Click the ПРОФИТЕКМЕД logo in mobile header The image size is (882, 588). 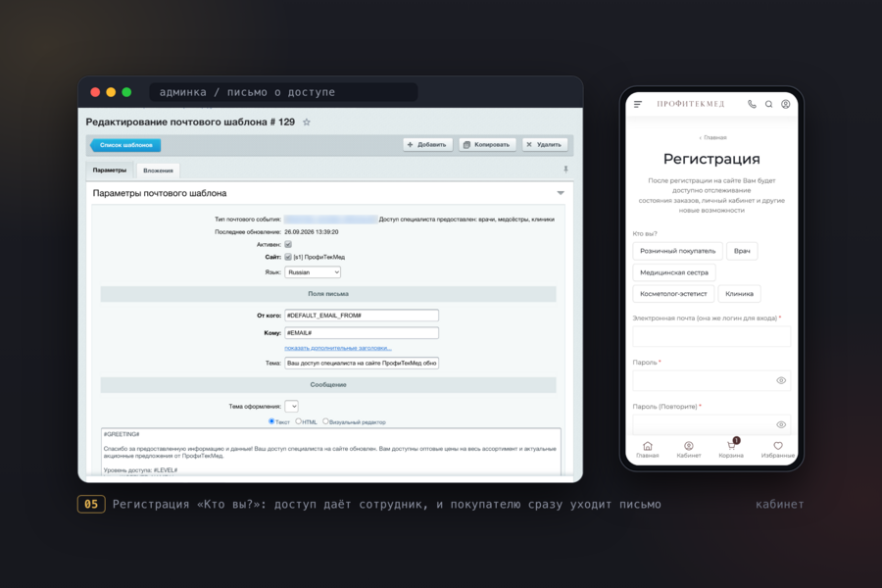point(690,104)
